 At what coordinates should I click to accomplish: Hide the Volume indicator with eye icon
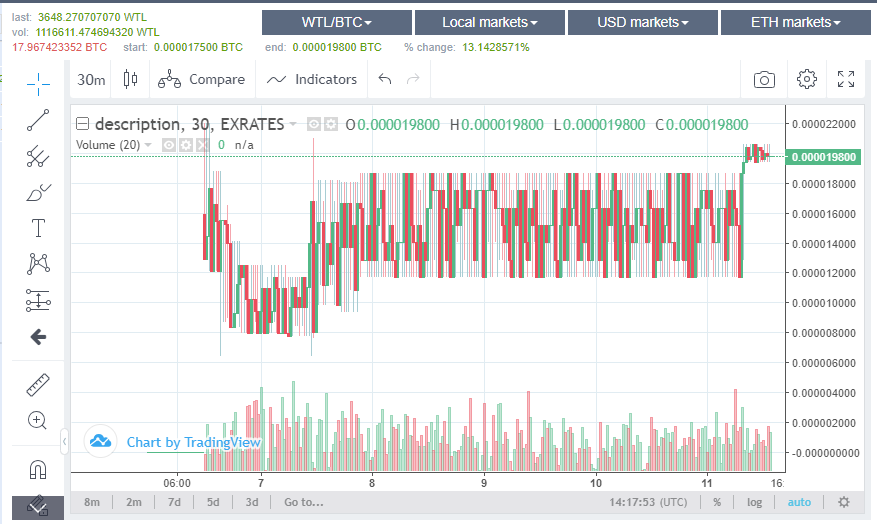(x=169, y=145)
